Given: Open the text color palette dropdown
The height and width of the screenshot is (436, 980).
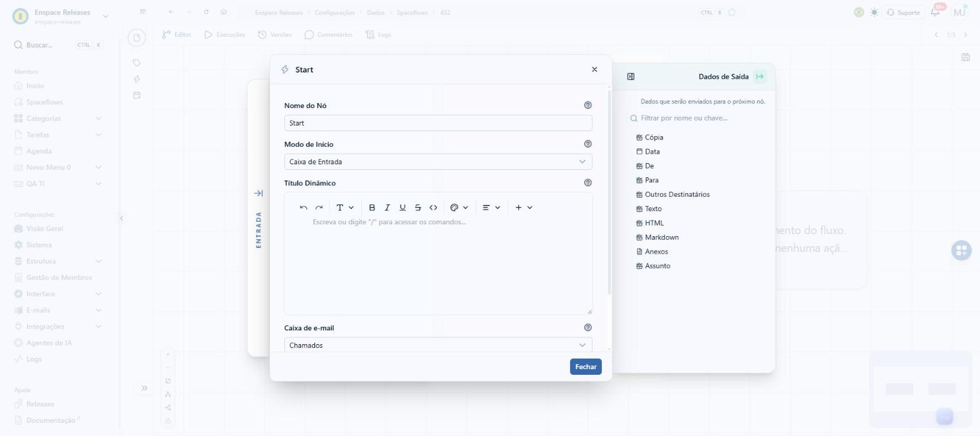Looking at the screenshot, I should click(x=459, y=207).
